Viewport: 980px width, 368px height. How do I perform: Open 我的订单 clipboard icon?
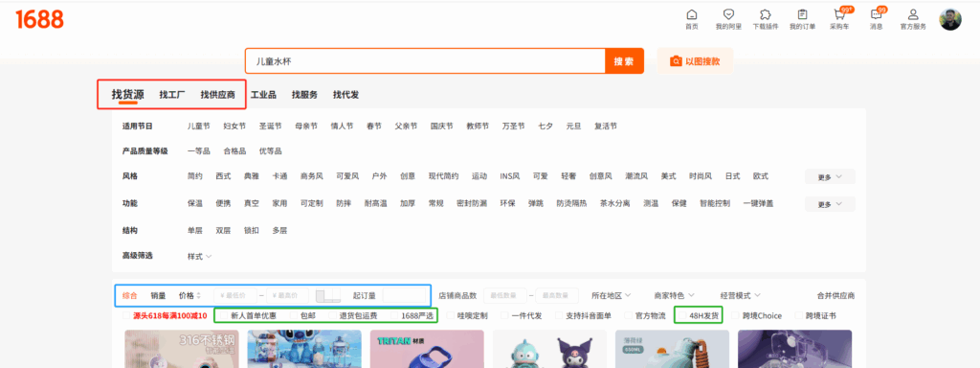pyautogui.click(x=803, y=14)
